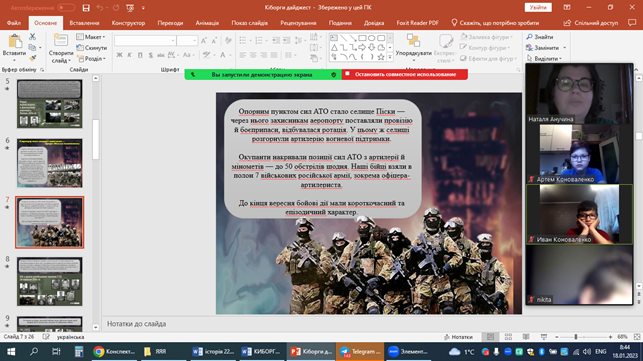The height and width of the screenshot is (361, 643).
Task: Select the rectangle shape in shapes gallery
Action: point(362,38)
